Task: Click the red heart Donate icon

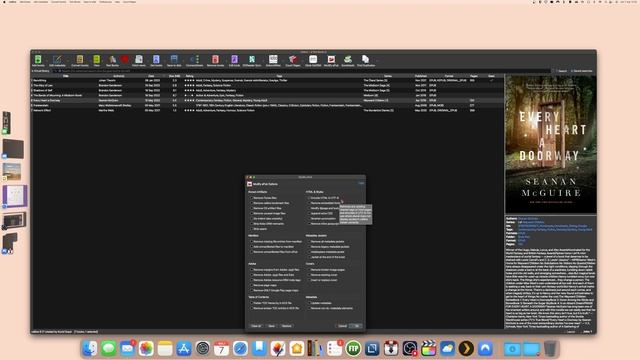Action: (124, 60)
